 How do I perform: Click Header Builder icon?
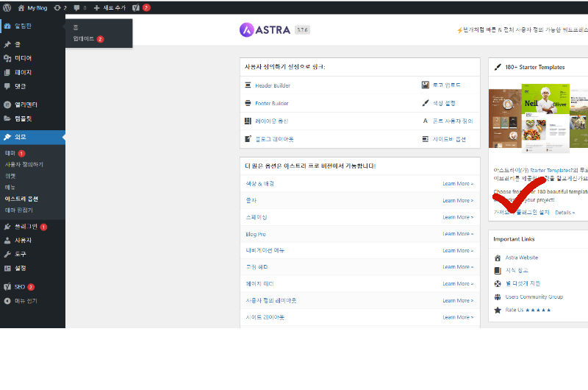click(248, 85)
